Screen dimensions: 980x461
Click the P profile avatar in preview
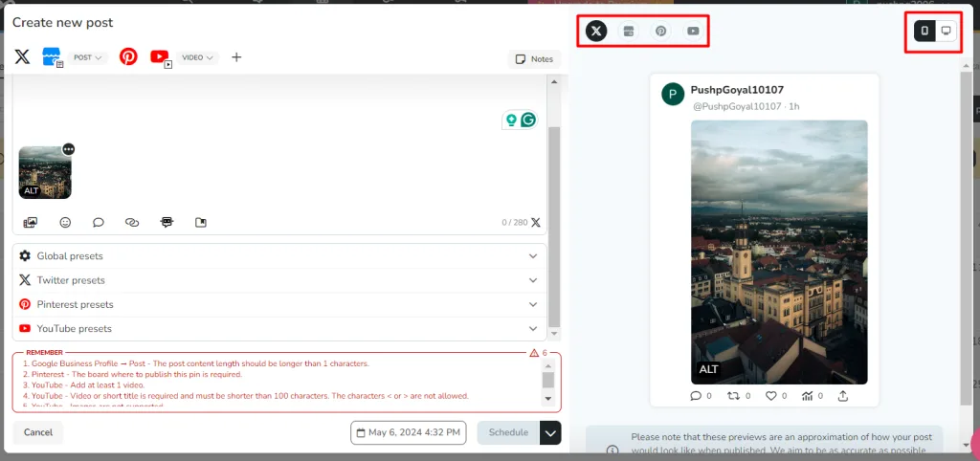(x=673, y=95)
